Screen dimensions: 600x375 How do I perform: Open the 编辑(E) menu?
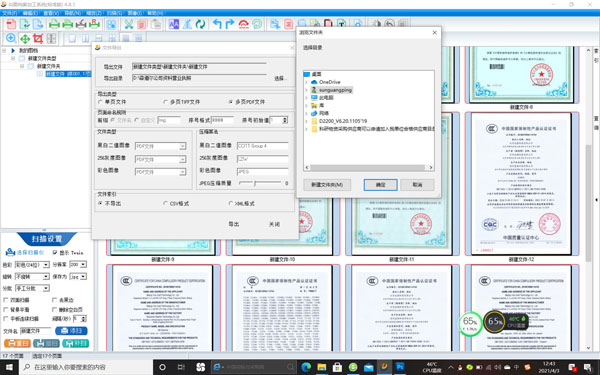tap(30, 13)
